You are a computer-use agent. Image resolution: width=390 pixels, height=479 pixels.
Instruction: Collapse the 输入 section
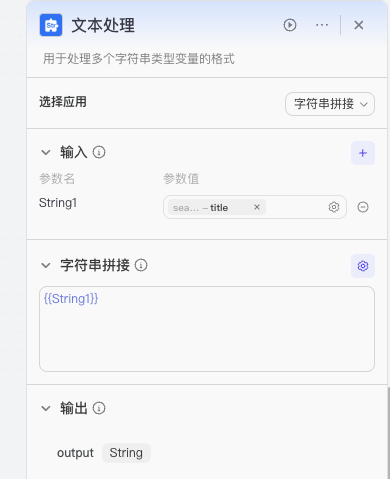coord(46,153)
